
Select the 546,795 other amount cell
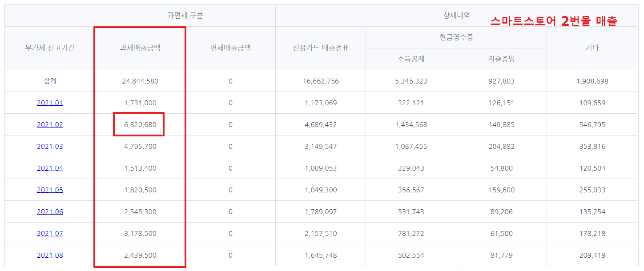point(592,125)
